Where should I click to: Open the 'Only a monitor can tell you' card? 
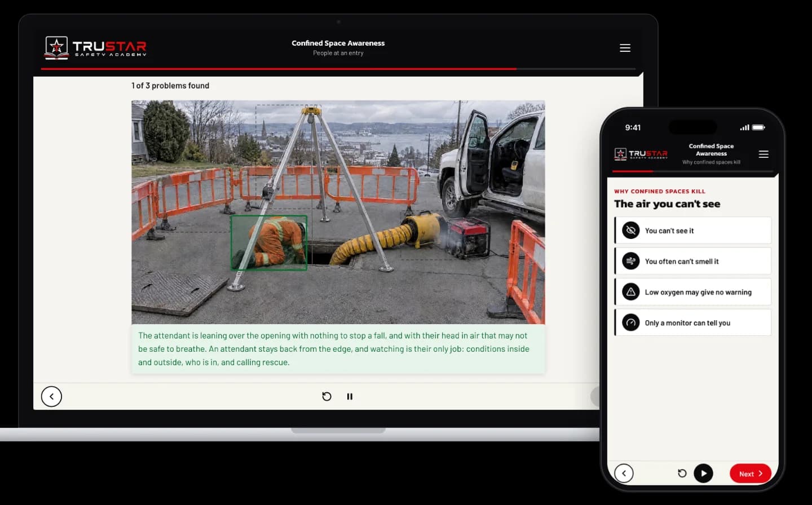(x=693, y=322)
